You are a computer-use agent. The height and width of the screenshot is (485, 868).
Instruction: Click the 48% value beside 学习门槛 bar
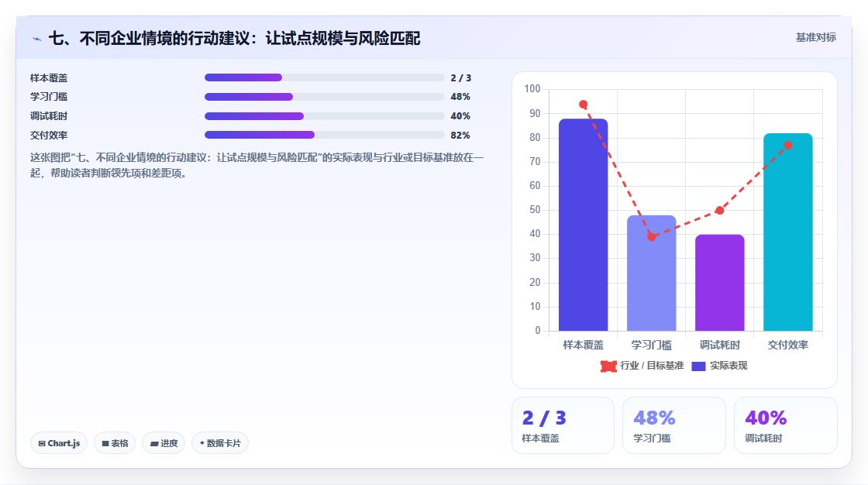point(460,97)
